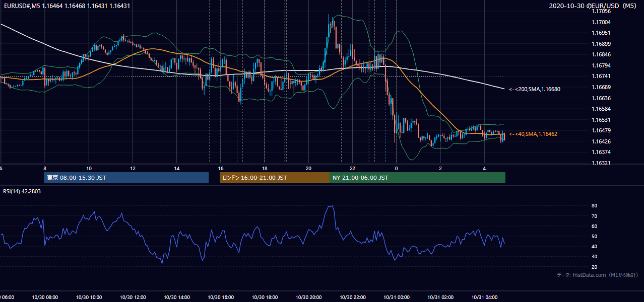Click RSI scale value 70
644x302 pixels.
pos(595,216)
